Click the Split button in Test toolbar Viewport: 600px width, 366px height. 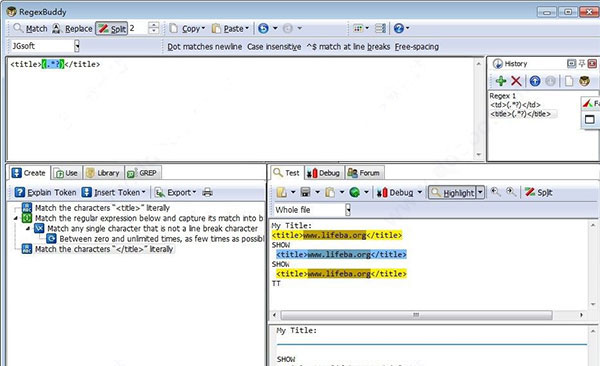pyautogui.click(x=538, y=192)
